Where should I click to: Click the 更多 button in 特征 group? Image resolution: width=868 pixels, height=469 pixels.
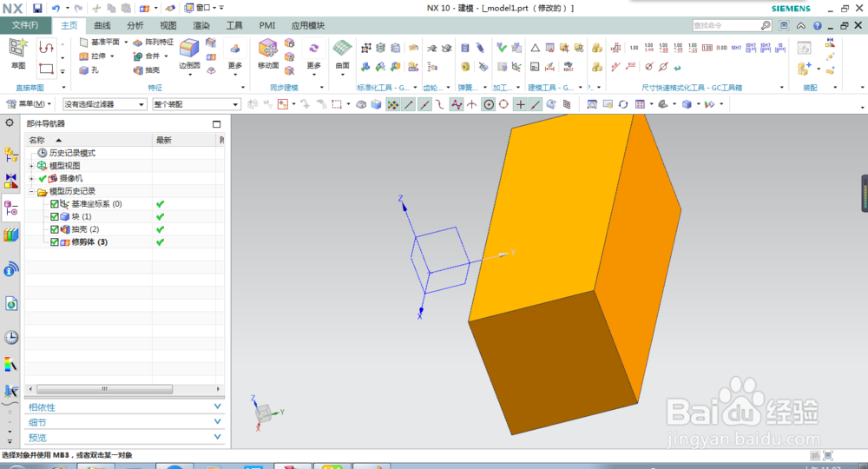point(234,56)
